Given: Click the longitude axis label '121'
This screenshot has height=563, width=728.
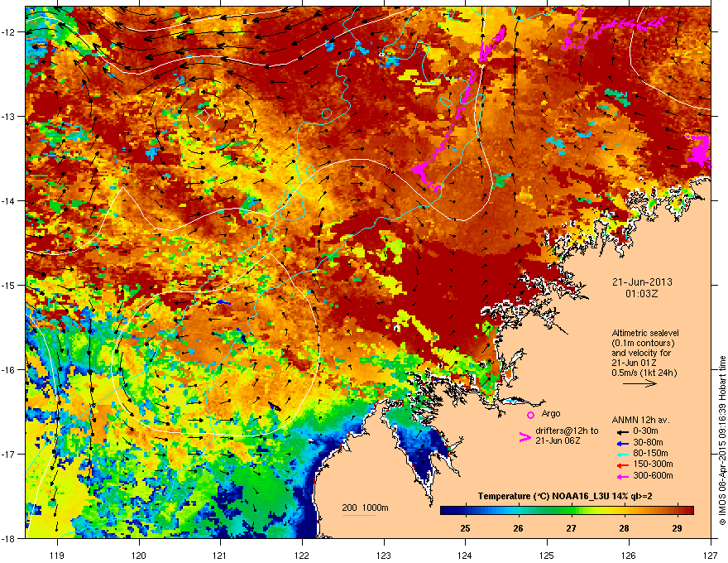Looking at the screenshot, I should coord(220,555).
